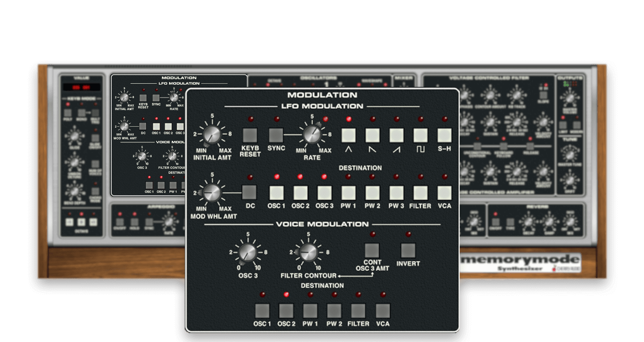Toggle voice modulation destination OSC 2 in the enlarged panel
644x342 pixels.
tap(286, 311)
